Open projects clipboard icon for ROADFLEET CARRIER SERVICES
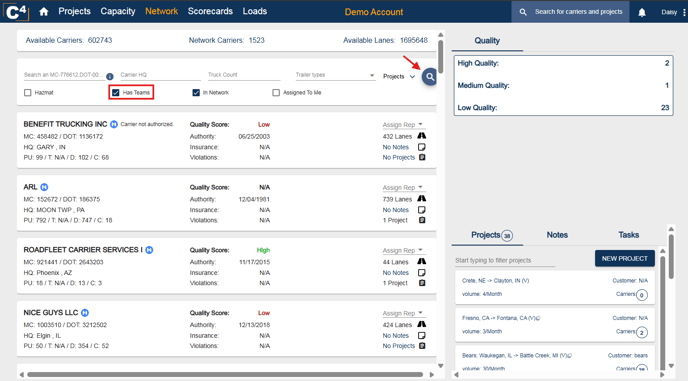688x381 pixels. tap(422, 283)
